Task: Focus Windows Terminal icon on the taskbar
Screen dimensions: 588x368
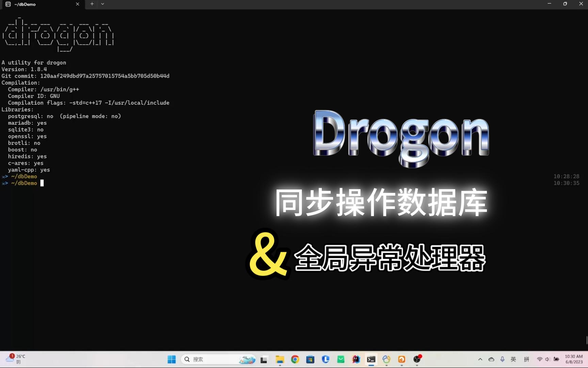Action: coord(371,359)
